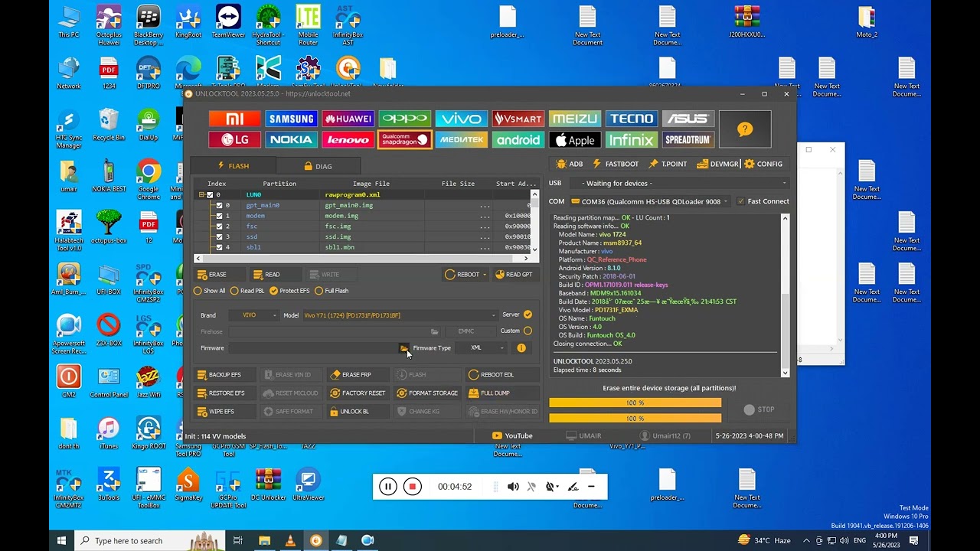The image size is (980, 551).
Task: Uncheck the LUN0 rawprogram0.xml row checkbox
Action: click(210, 195)
